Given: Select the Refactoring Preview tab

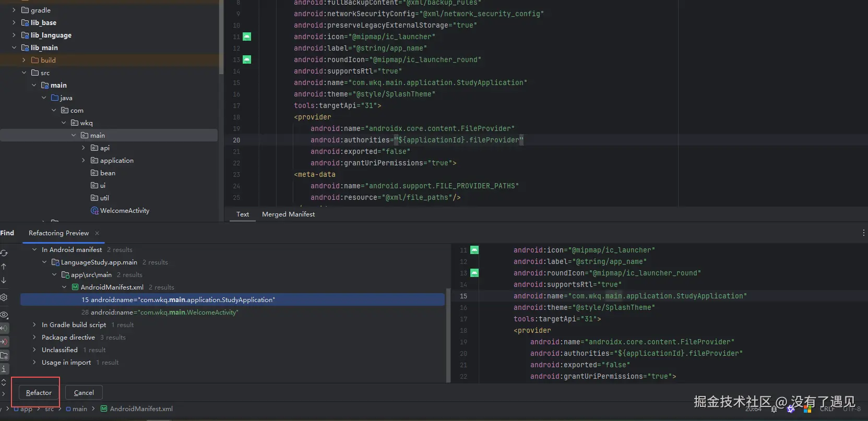Looking at the screenshot, I should click(x=58, y=233).
